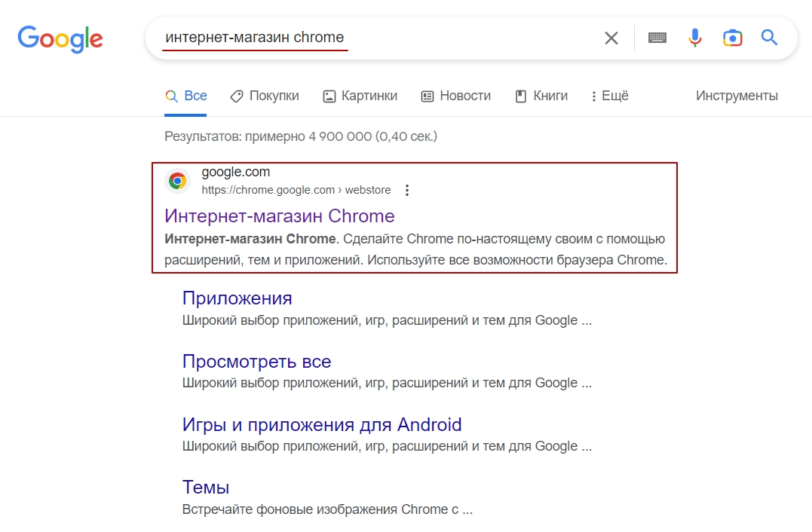The image size is (812, 532).
Task: Select the Книги tab
Action: 541,96
